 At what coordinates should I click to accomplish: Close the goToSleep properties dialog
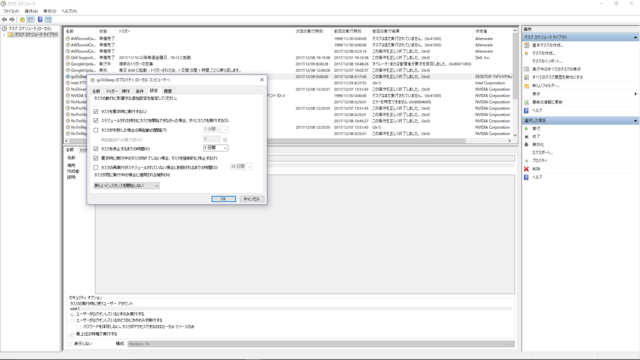point(262,80)
